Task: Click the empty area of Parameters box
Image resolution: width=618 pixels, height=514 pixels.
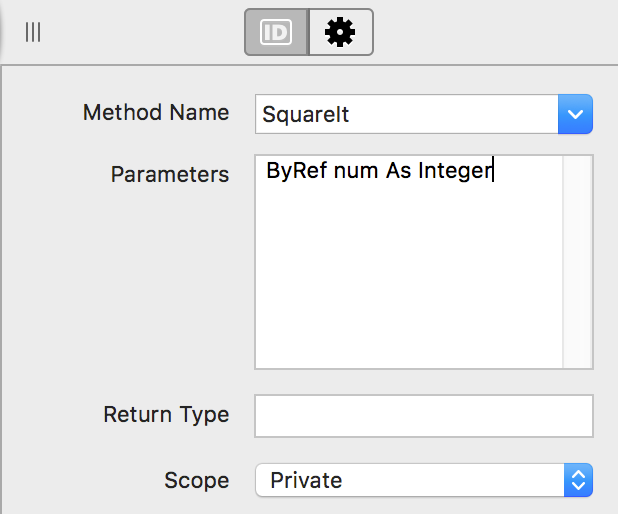Action: (410, 280)
